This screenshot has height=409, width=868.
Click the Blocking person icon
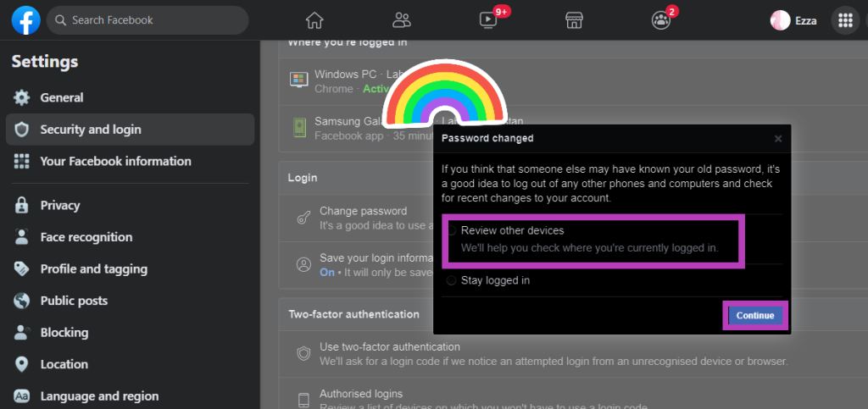point(21,333)
